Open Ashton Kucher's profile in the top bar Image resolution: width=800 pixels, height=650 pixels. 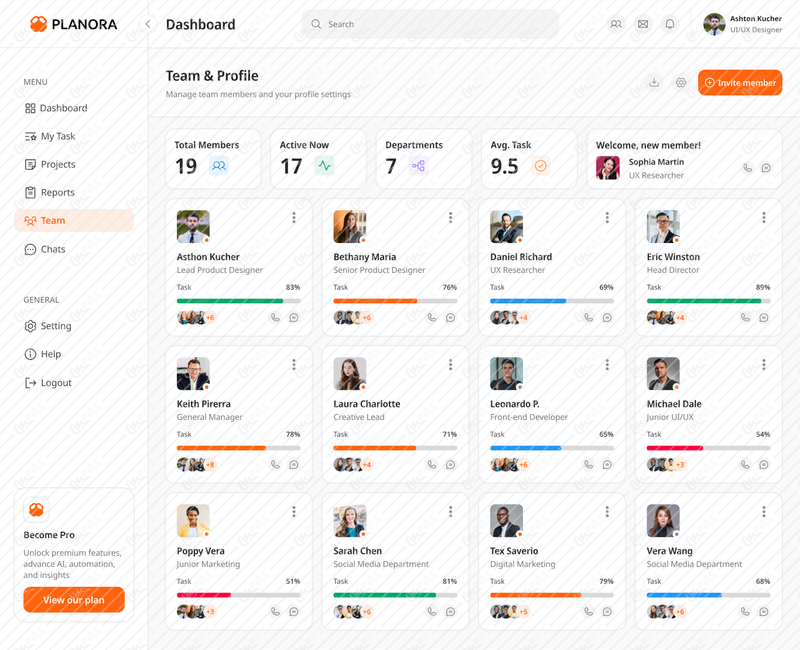(742, 24)
